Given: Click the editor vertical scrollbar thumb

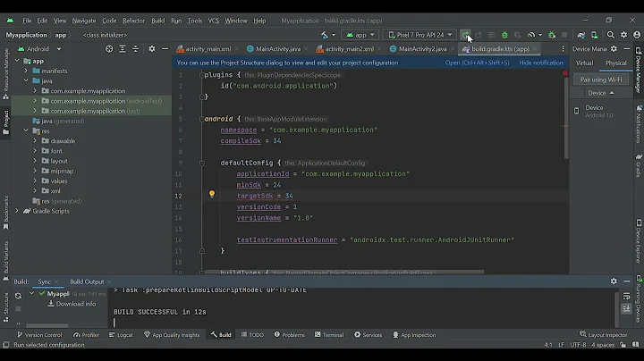Looking at the screenshot, I should (566, 118).
